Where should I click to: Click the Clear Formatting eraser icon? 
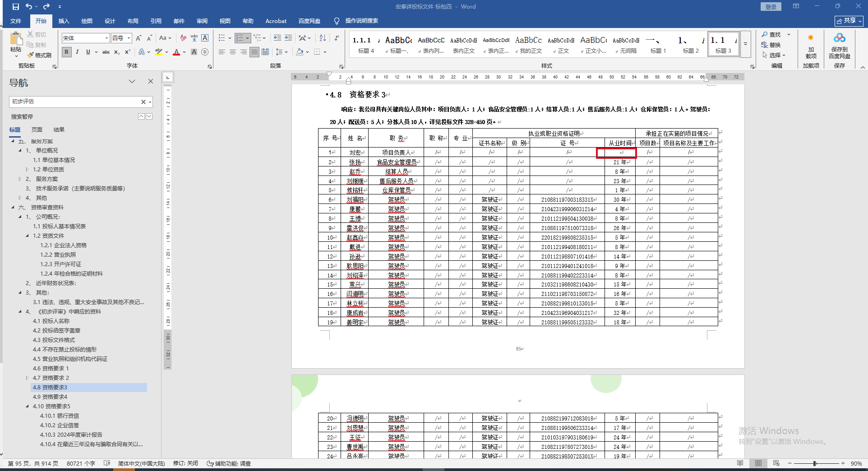[183, 38]
